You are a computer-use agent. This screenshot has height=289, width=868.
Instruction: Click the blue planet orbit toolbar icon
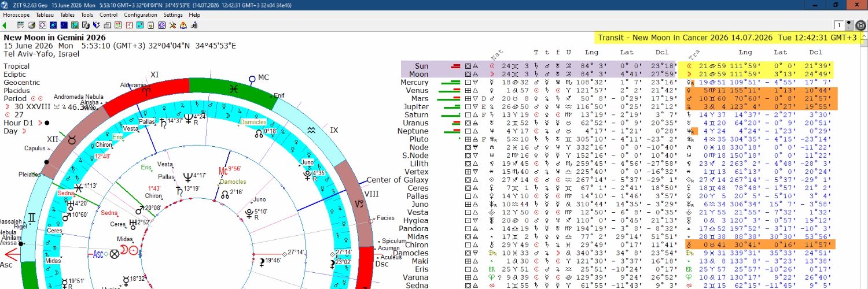[x=53, y=25]
